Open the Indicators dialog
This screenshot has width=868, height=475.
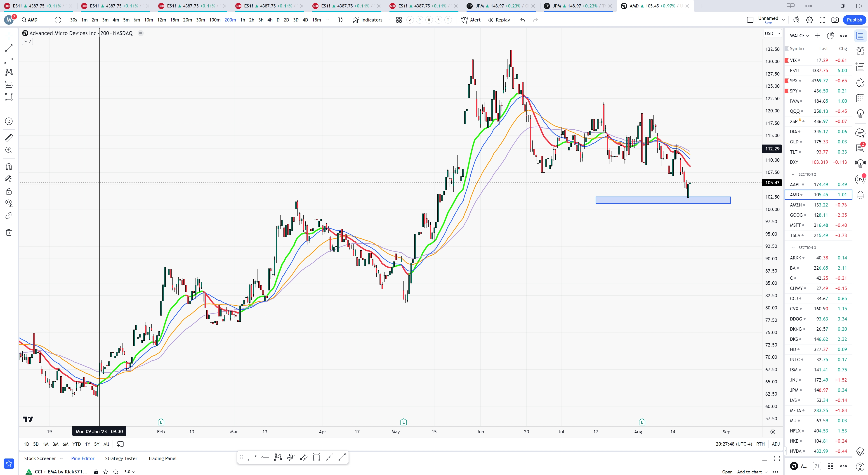click(368, 20)
